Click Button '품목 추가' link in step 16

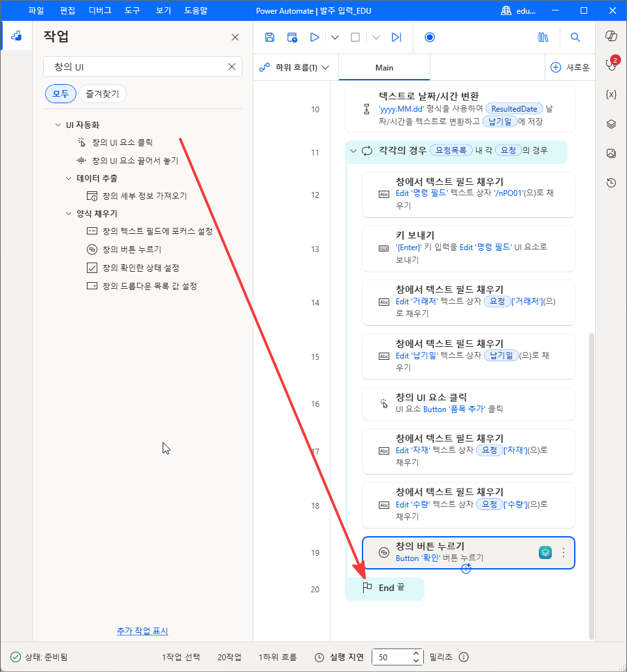click(x=455, y=409)
